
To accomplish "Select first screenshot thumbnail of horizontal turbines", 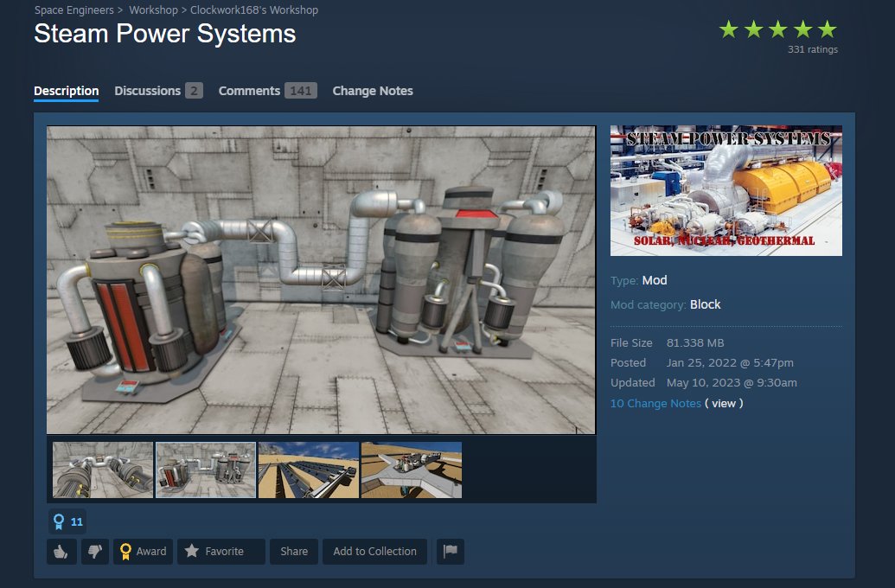I will [x=103, y=470].
